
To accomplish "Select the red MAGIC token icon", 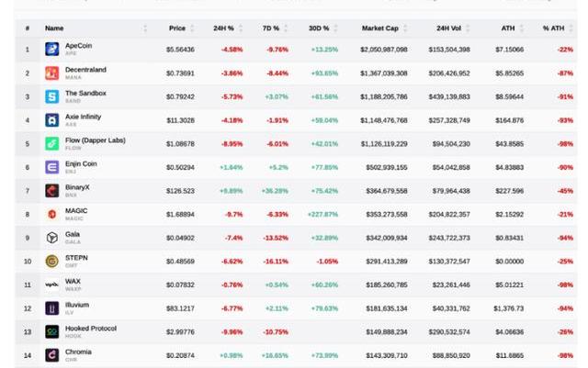I will click(x=52, y=215).
